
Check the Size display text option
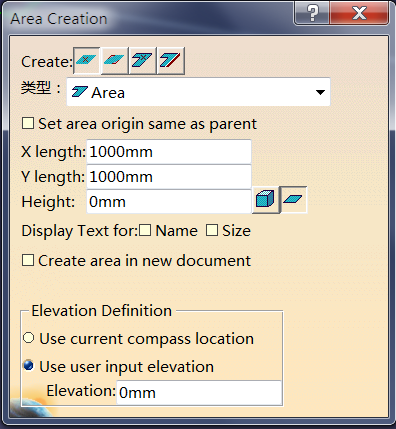(212, 230)
